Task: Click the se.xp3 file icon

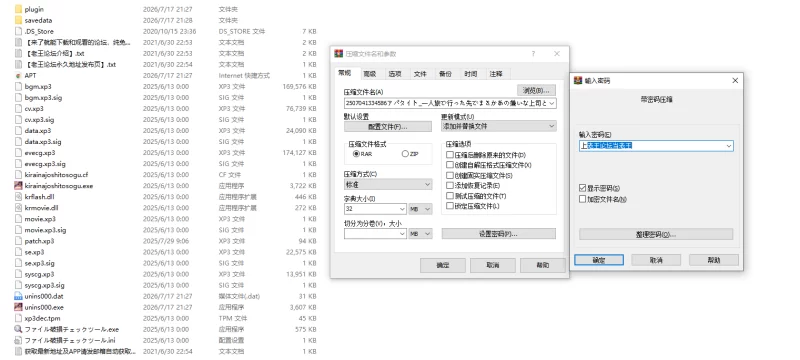Action: click(x=18, y=252)
